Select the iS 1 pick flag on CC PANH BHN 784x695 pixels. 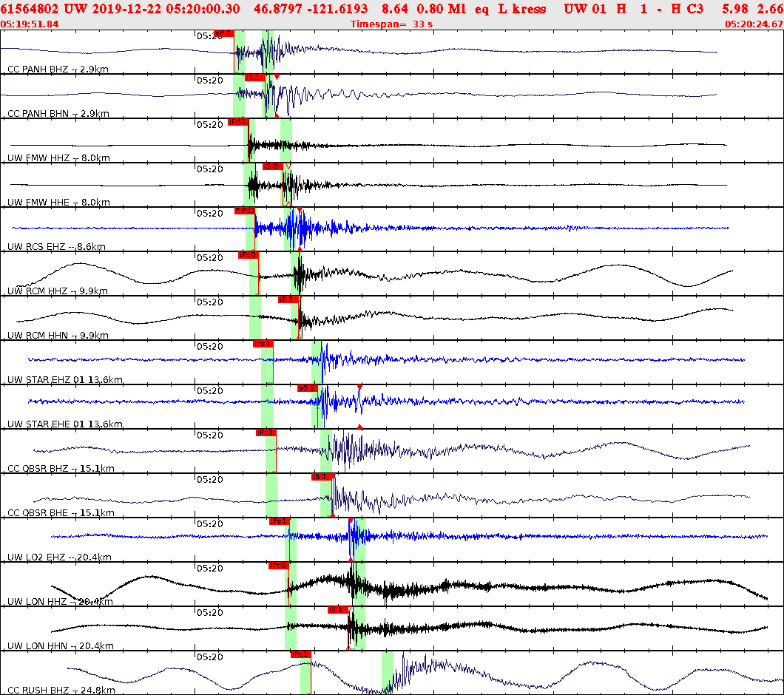coord(253,77)
